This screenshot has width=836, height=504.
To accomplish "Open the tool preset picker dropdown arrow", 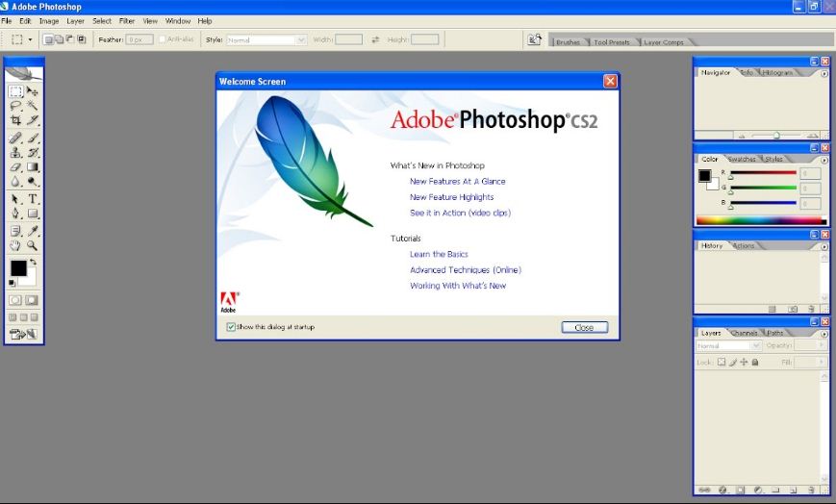I will pyautogui.click(x=30, y=40).
